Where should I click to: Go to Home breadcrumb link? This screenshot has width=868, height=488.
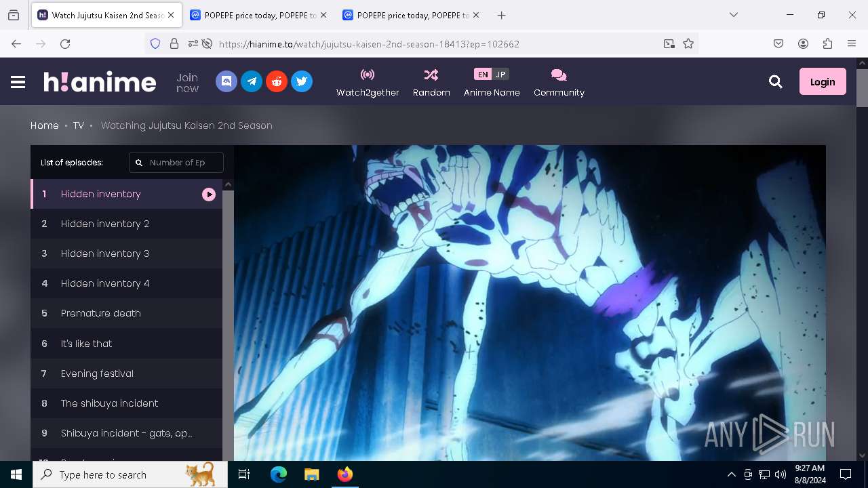pyautogui.click(x=45, y=125)
